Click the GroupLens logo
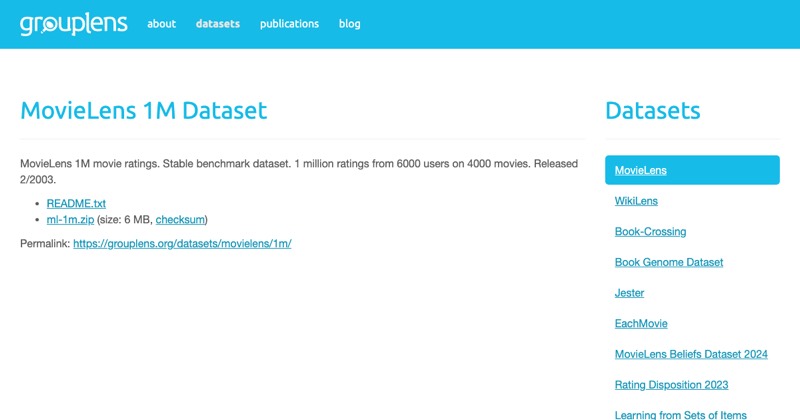800x420 pixels. [x=73, y=24]
